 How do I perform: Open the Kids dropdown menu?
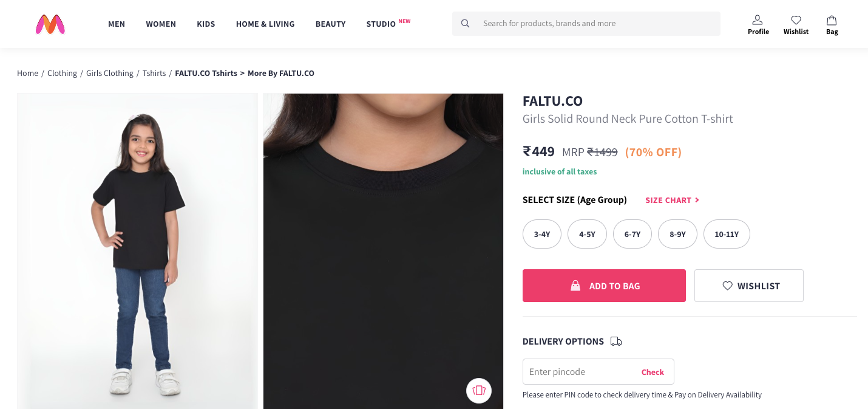pos(206,24)
